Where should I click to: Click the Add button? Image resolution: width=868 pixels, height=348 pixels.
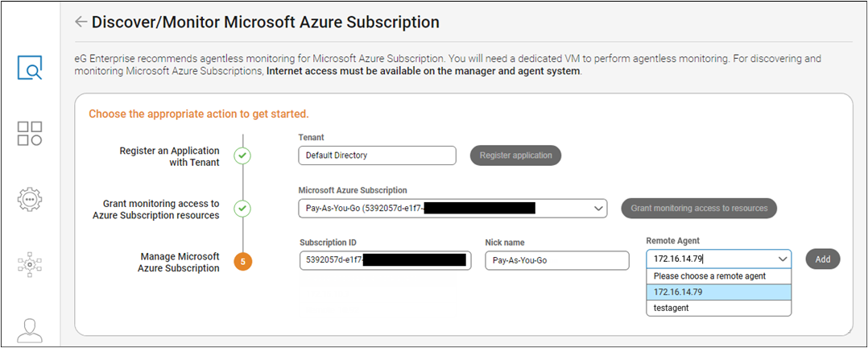[x=822, y=259]
